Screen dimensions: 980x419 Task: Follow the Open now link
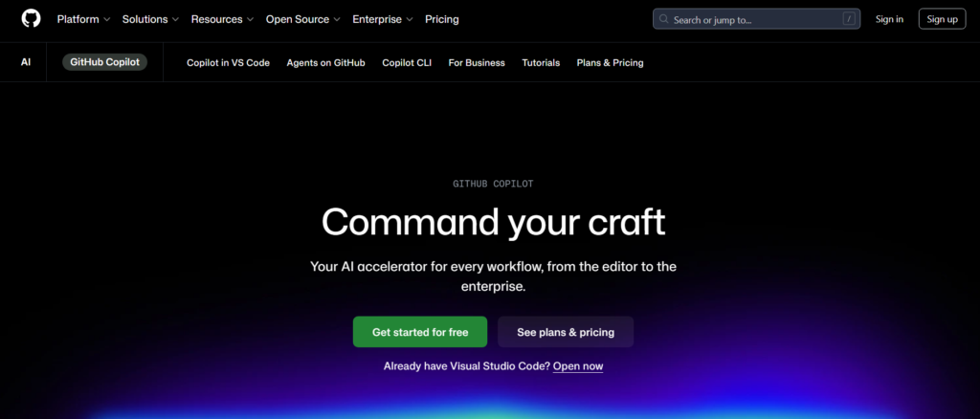[x=578, y=366]
